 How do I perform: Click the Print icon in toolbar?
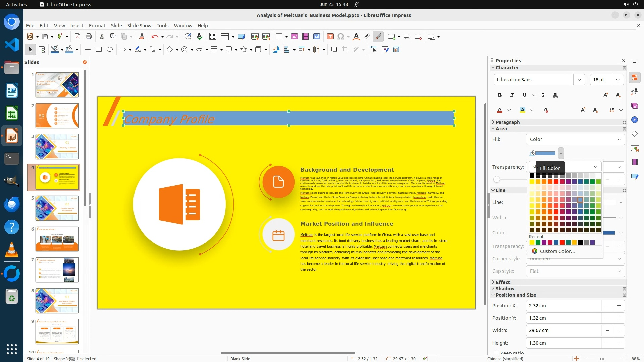click(89, 37)
